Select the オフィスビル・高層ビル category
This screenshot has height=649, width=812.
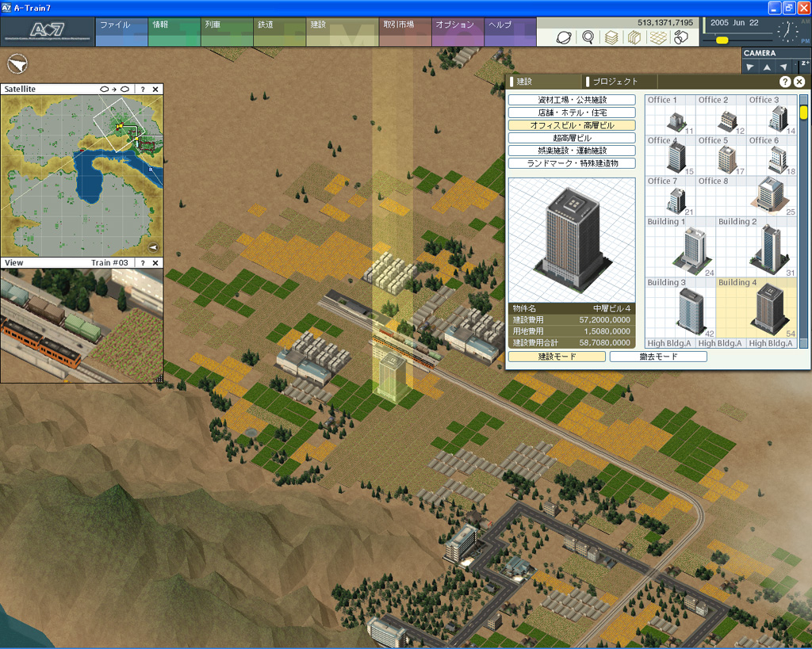tap(572, 125)
